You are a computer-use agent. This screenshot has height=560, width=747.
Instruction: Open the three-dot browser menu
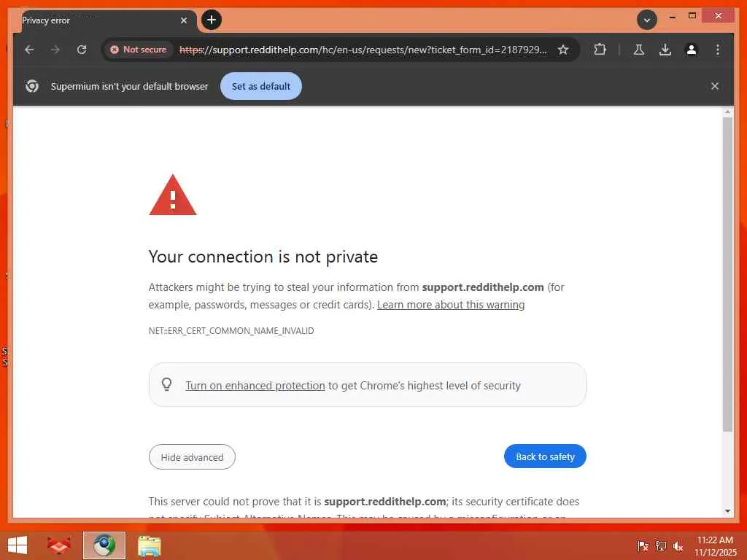click(718, 50)
